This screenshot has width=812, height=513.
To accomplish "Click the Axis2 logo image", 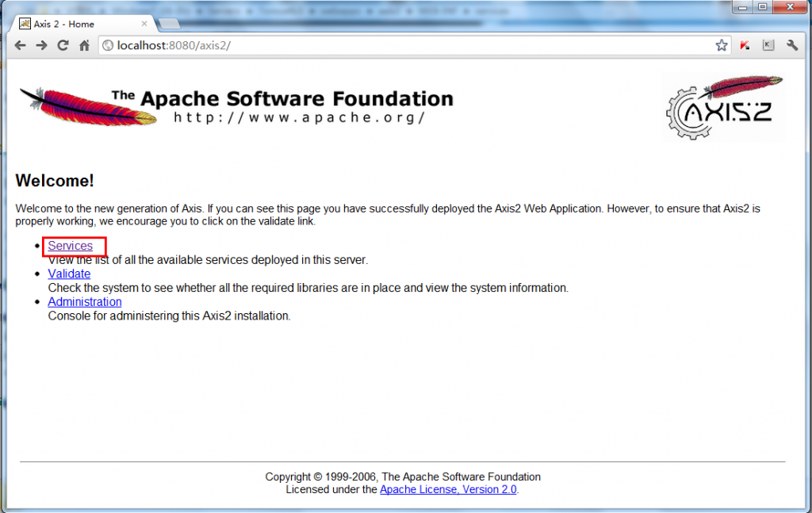I will click(724, 108).
